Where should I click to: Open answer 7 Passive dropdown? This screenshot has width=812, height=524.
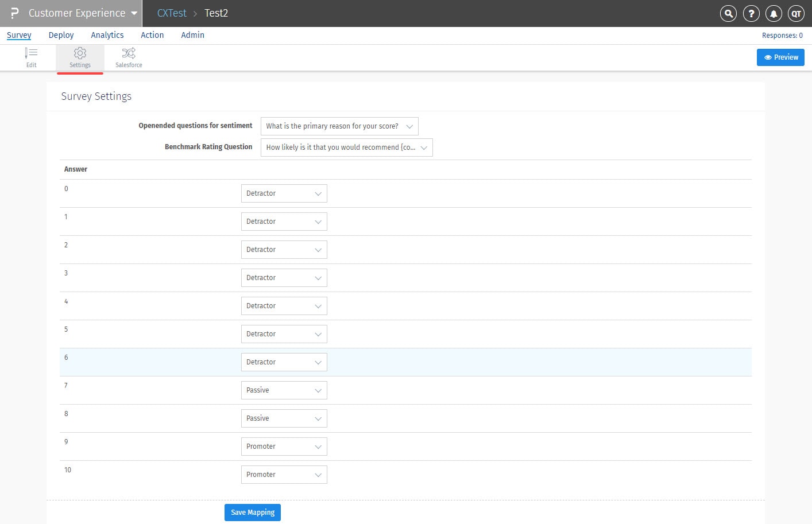(284, 390)
